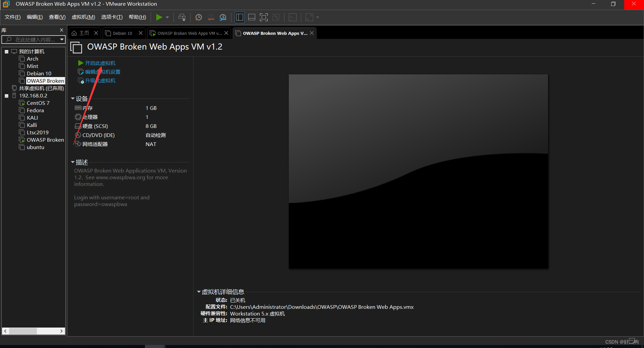Select the Fedora virtual machine
Image resolution: width=644 pixels, height=348 pixels.
[35, 111]
